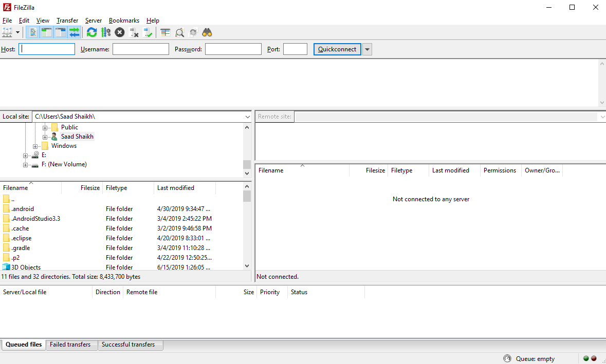Cancel the current operation
This screenshot has width=606, height=364.
point(120,32)
